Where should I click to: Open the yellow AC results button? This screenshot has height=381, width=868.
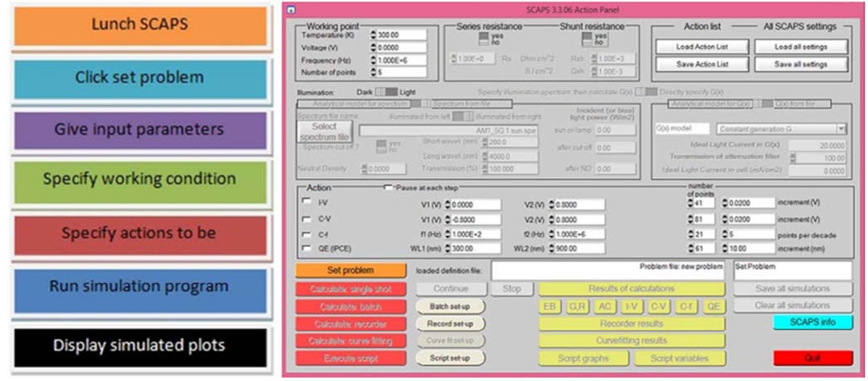pyautogui.click(x=605, y=306)
